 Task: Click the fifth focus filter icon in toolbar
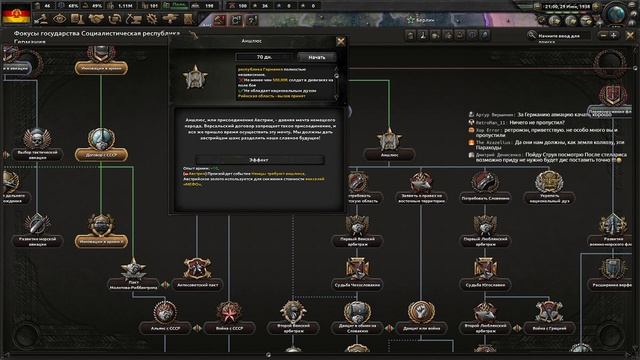coord(460,36)
